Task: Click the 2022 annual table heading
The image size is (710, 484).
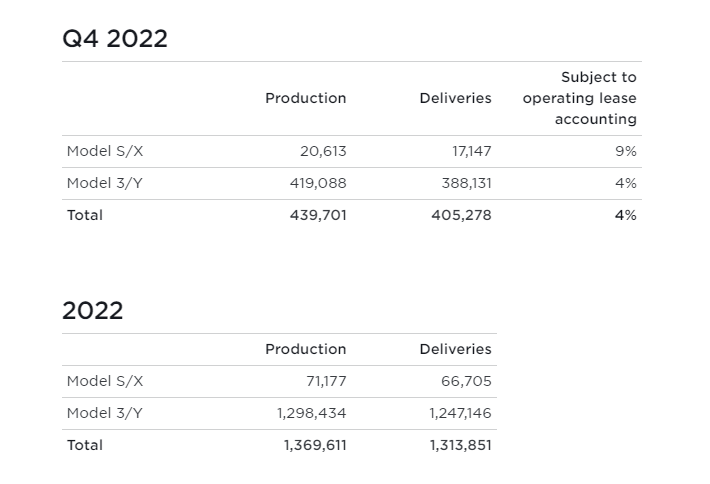Action: pos(93,311)
